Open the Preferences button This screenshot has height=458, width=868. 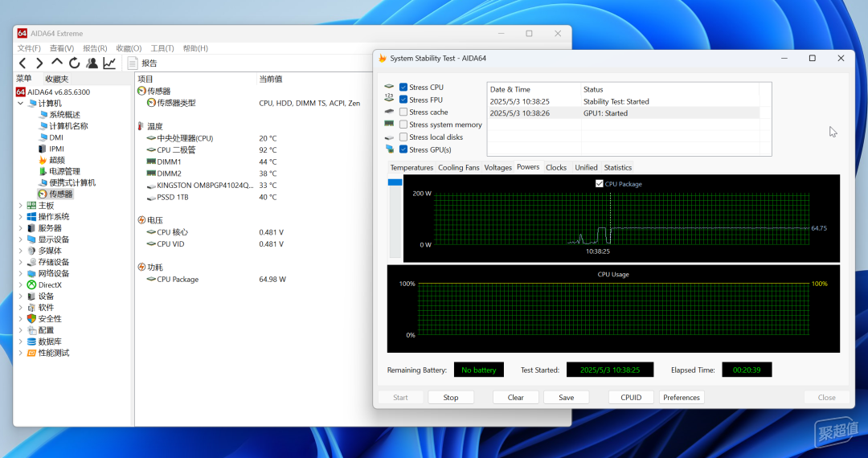(682, 397)
